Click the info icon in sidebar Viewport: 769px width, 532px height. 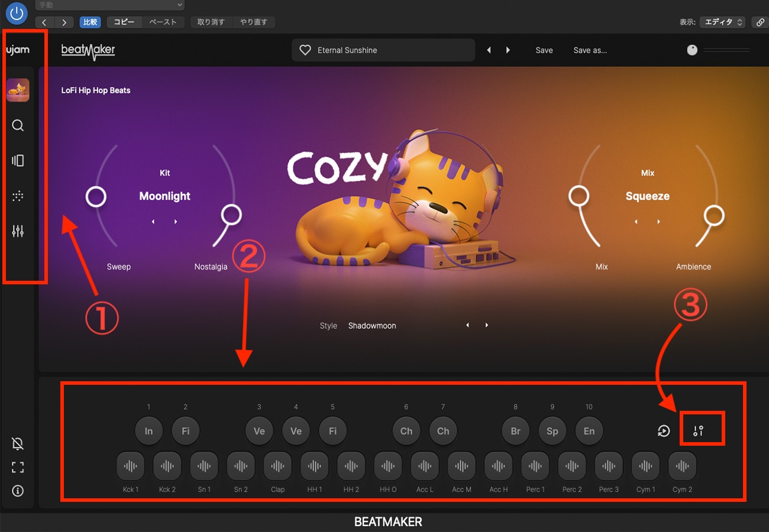(18, 491)
